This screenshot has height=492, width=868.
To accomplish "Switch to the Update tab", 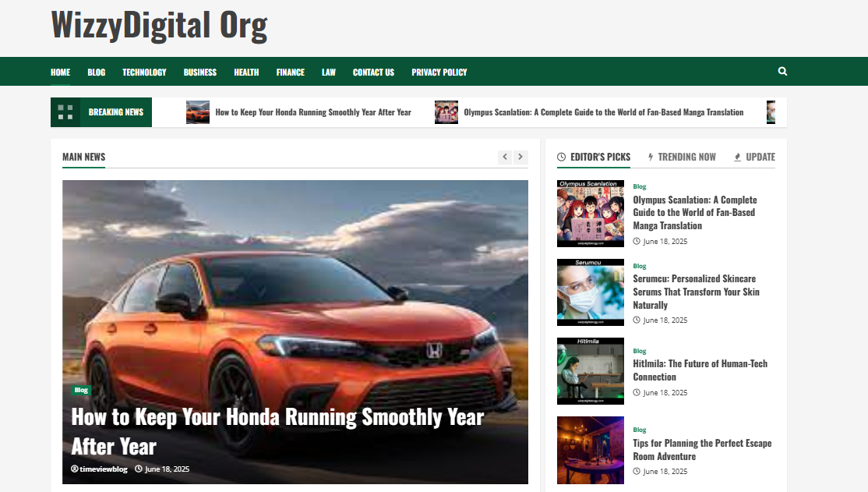I will point(754,157).
